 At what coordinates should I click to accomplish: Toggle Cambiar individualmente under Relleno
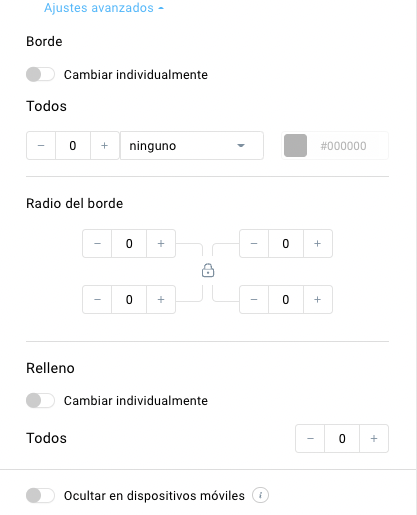40,400
